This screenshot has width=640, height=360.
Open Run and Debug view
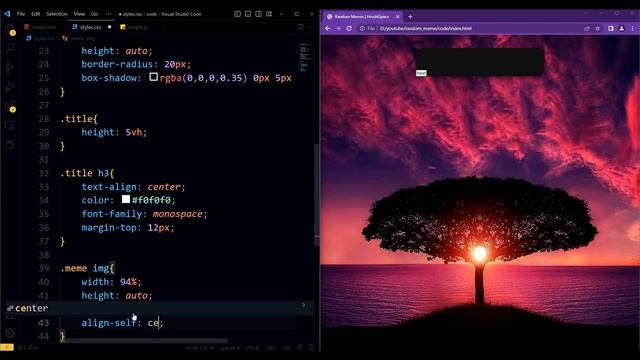click(10, 87)
